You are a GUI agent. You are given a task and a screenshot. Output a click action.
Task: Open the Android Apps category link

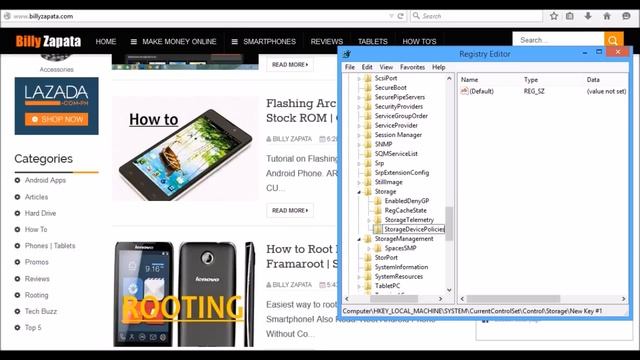[45, 180]
